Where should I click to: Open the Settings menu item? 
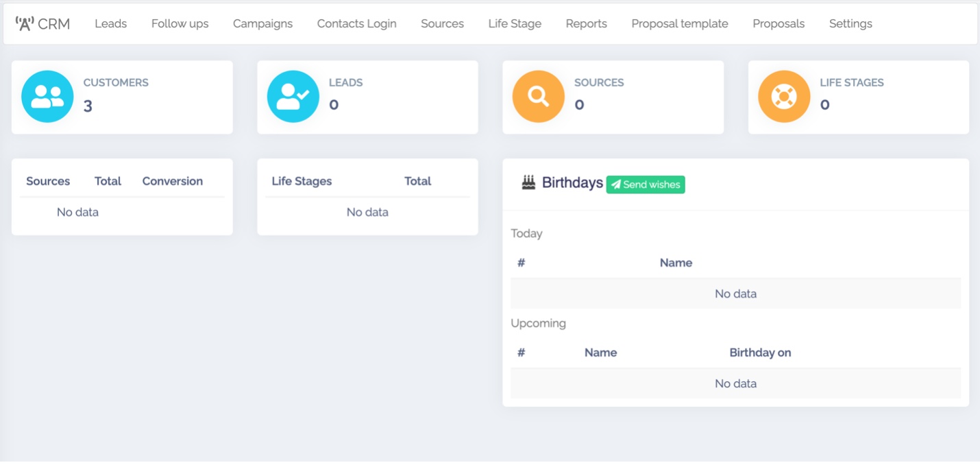[850, 24]
